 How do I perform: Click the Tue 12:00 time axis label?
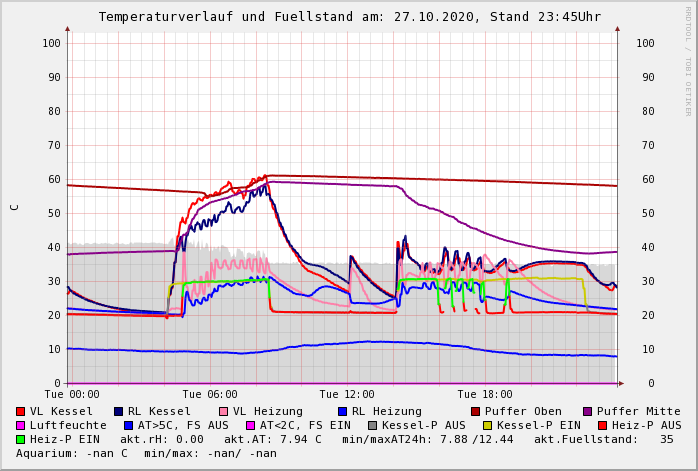click(x=347, y=395)
